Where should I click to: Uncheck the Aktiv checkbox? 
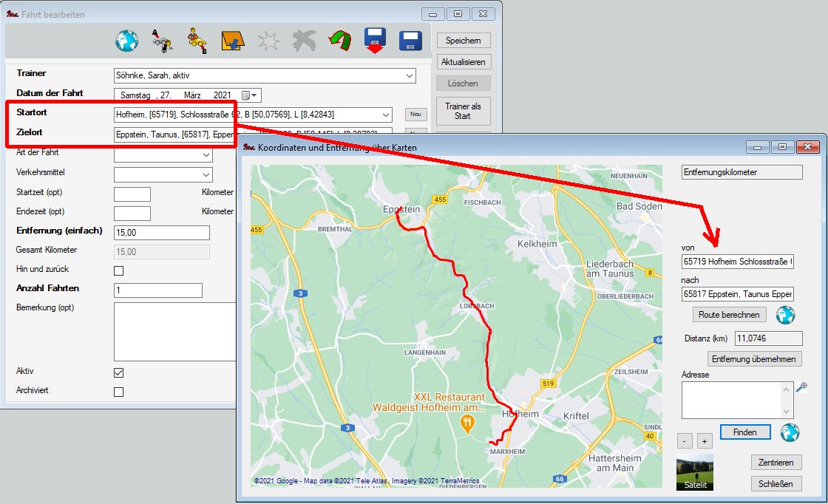118,372
